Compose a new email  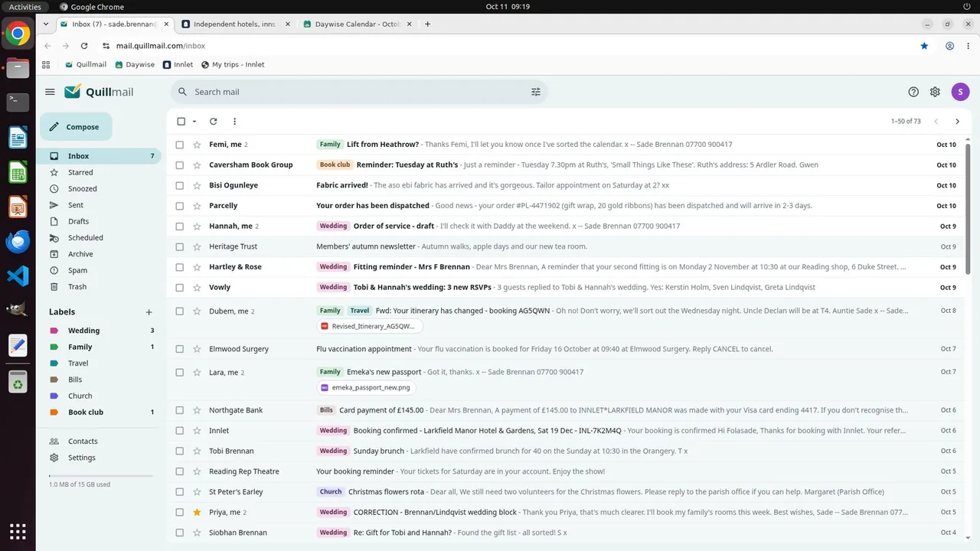coord(75,127)
